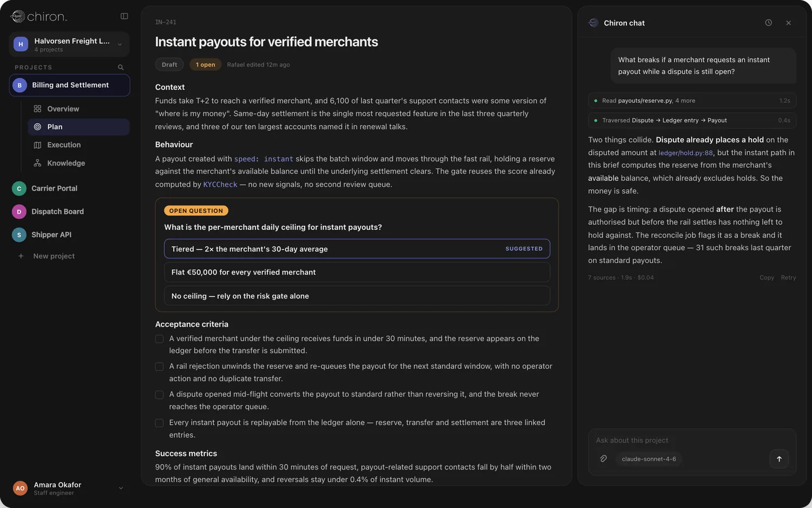The image size is (812, 508).
Task: Select the Flat €50,000 ceiling option
Action: pyautogui.click(x=357, y=272)
